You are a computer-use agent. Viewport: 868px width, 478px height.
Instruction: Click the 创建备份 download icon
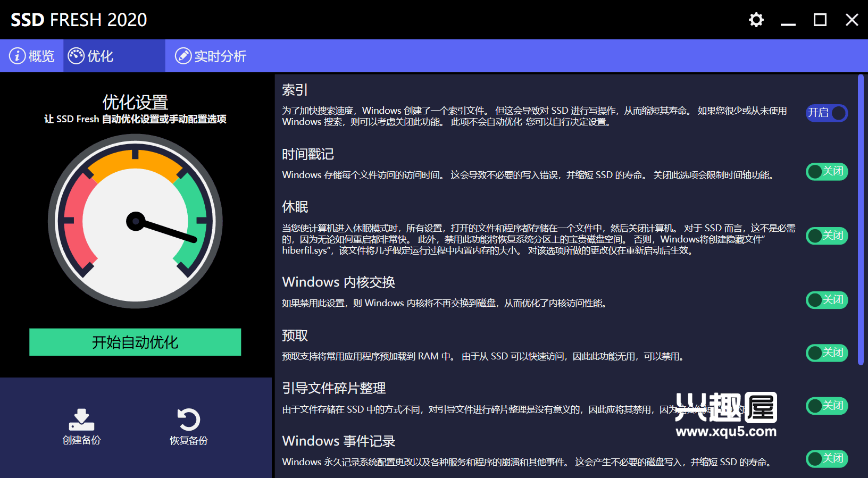[x=81, y=420]
